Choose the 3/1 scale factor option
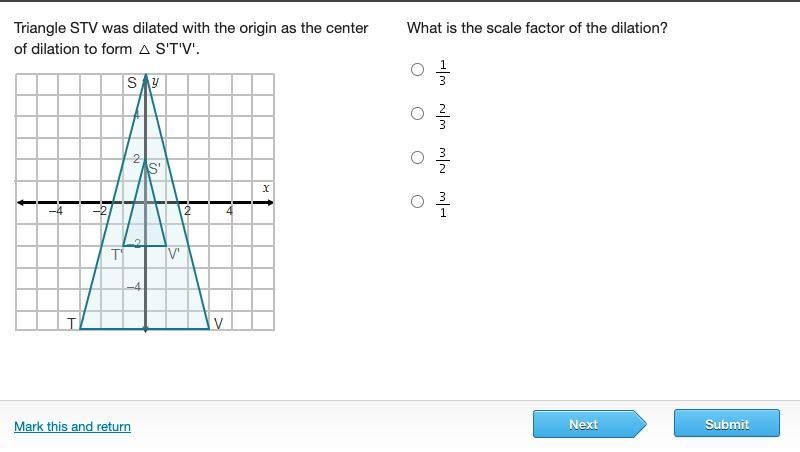 click(x=417, y=201)
